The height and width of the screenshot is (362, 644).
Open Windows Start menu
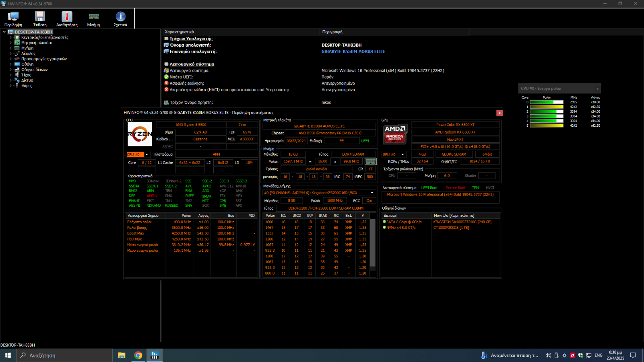[8, 355]
